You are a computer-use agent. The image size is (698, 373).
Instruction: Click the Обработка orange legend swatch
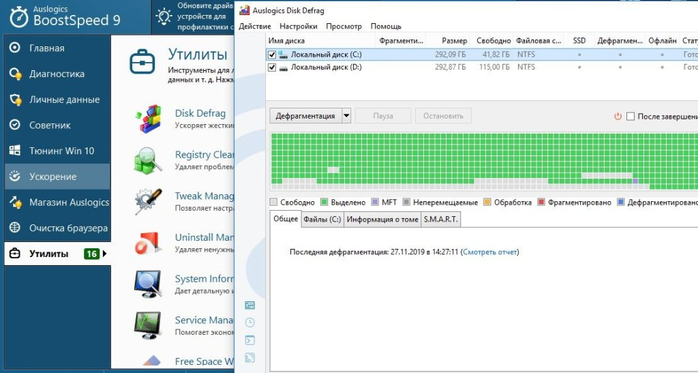(487, 203)
